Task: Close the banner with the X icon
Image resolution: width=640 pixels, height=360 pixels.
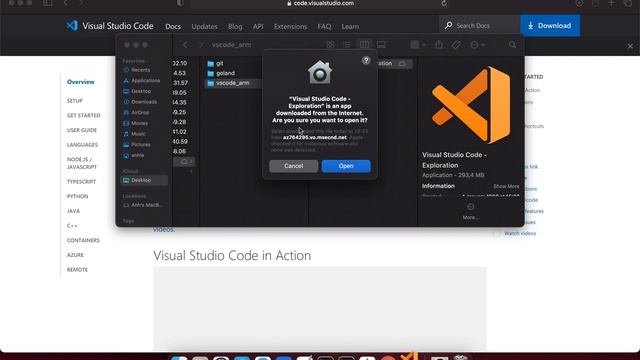Action: [x=630, y=46]
